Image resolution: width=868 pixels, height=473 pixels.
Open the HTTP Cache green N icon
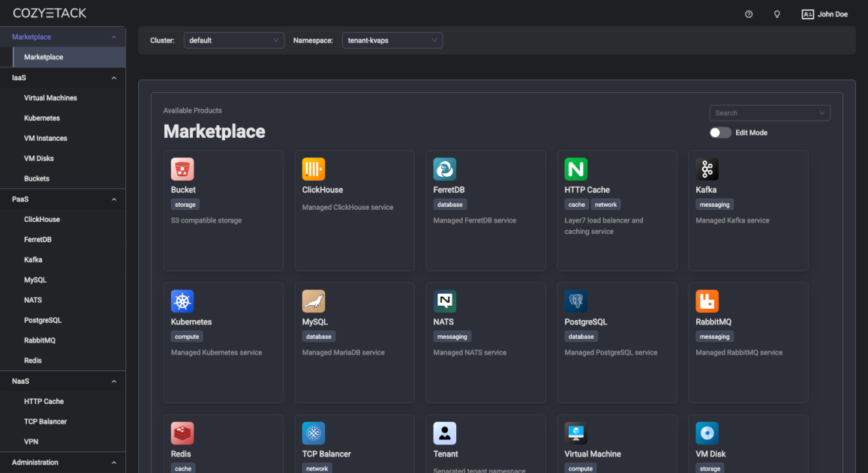point(575,169)
